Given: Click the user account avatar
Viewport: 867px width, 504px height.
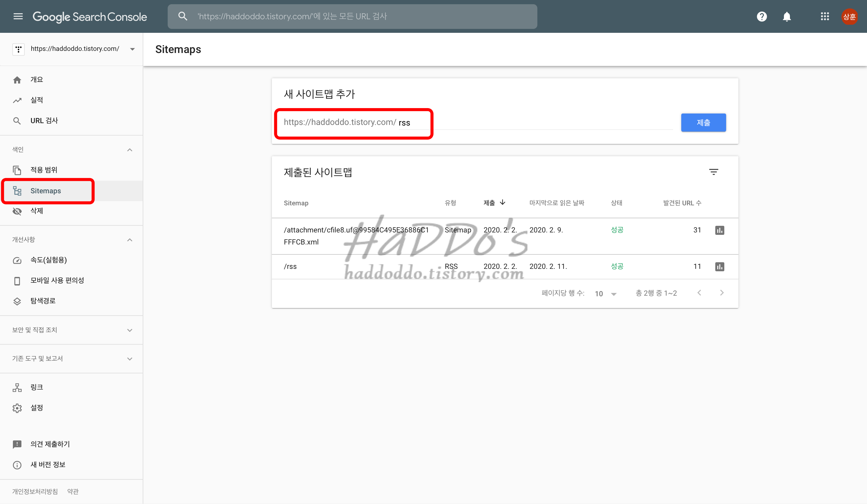Looking at the screenshot, I should coord(849,17).
